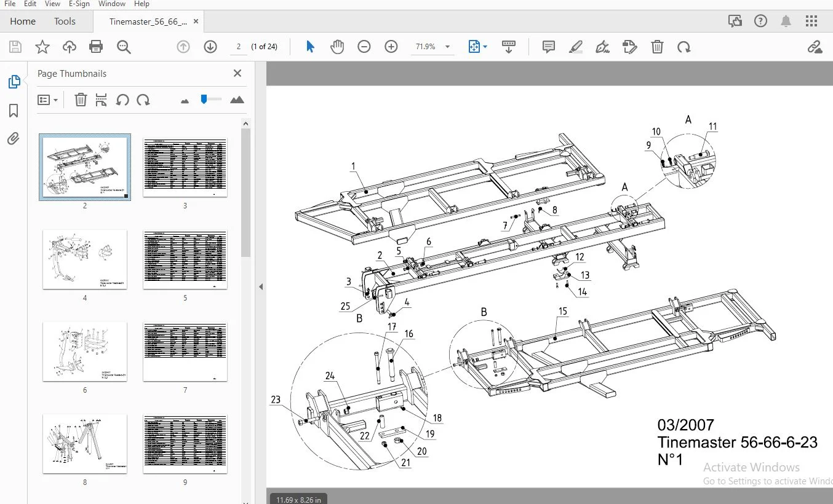
Task: Open the Attachments paperclip pane
Action: (x=14, y=139)
